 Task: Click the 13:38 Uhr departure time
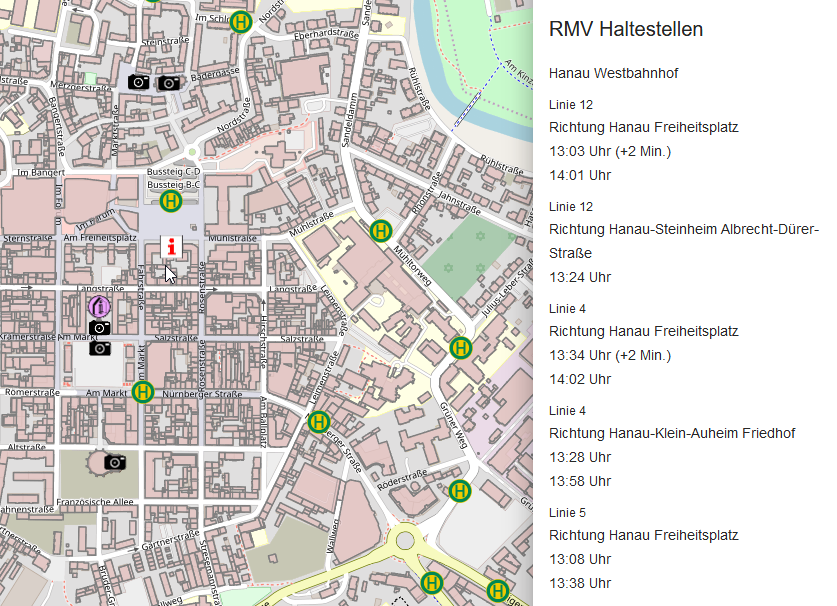580,583
